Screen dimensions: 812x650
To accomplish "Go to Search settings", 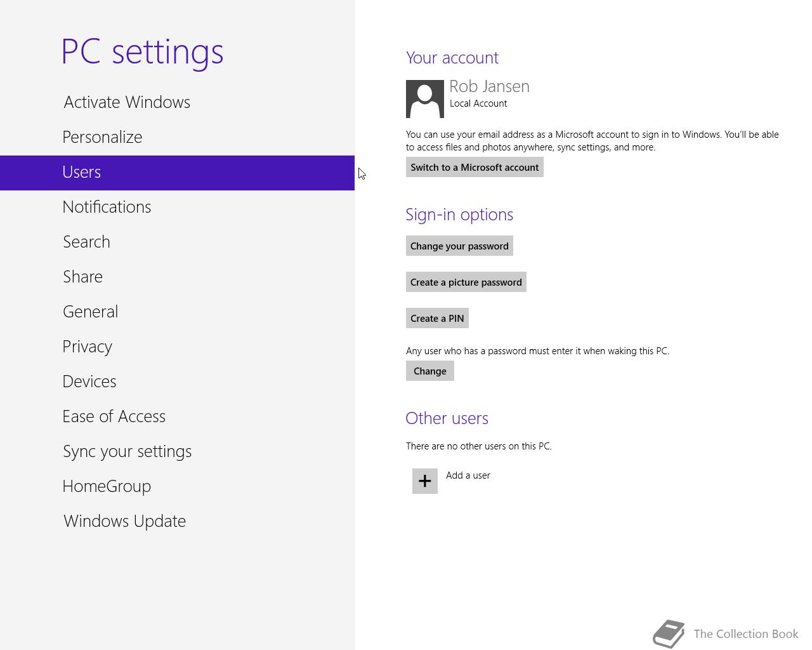I will [177, 242].
